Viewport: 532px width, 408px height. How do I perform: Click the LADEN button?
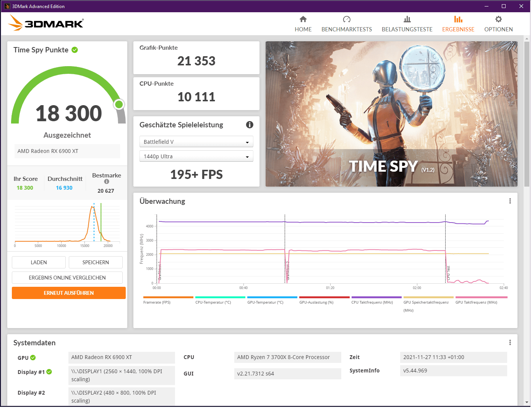tap(39, 262)
